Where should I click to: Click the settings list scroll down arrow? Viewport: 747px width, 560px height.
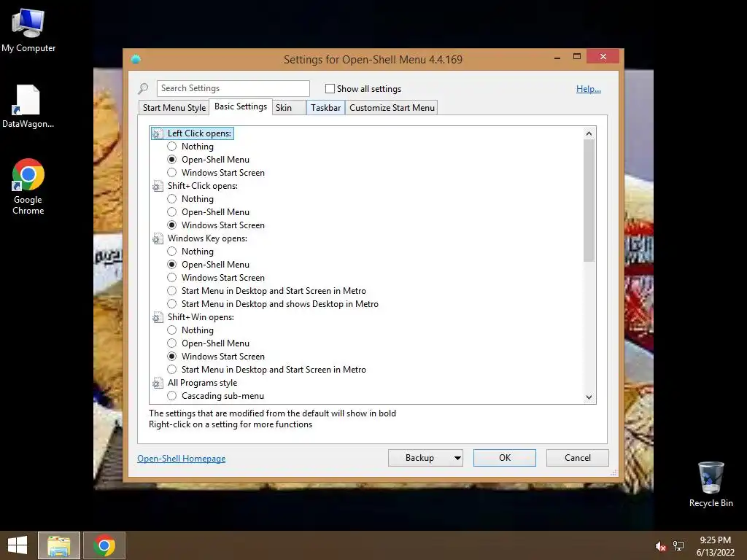tap(589, 397)
